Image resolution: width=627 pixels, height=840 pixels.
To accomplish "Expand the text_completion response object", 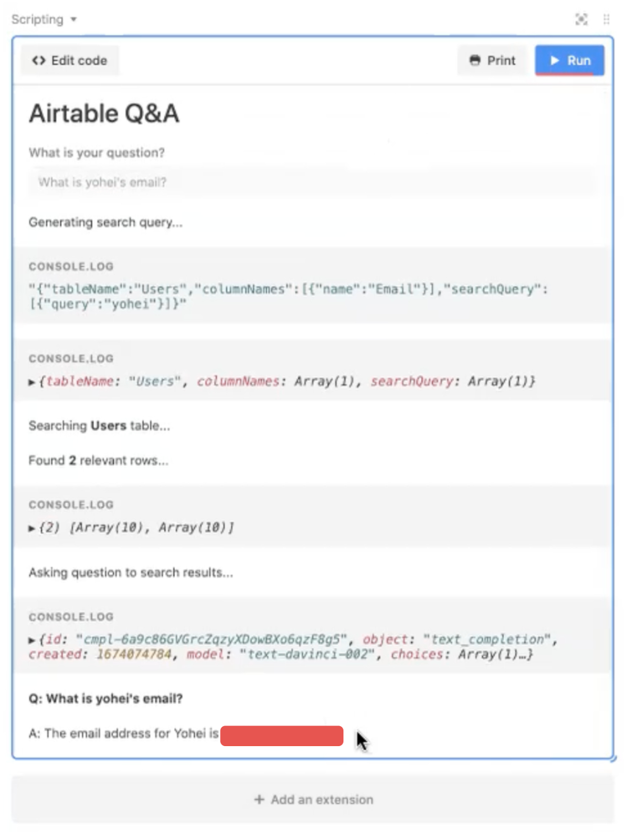I will 32,640.
